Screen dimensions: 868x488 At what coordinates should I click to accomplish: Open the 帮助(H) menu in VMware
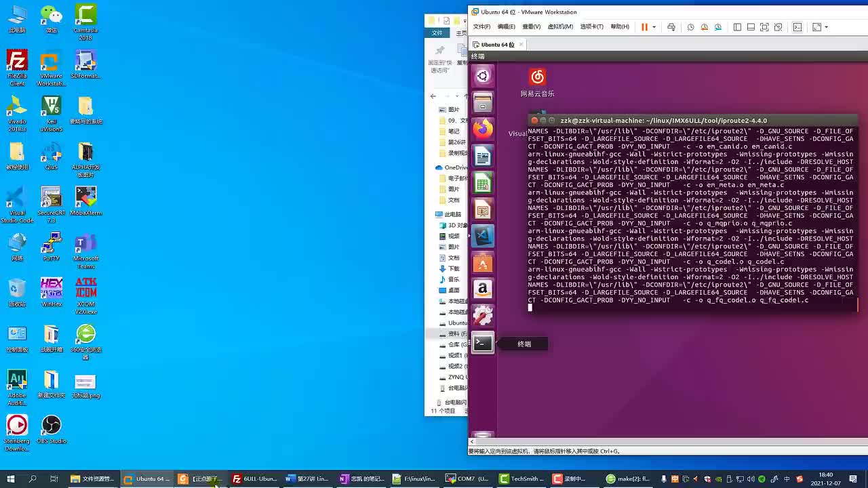[620, 27]
